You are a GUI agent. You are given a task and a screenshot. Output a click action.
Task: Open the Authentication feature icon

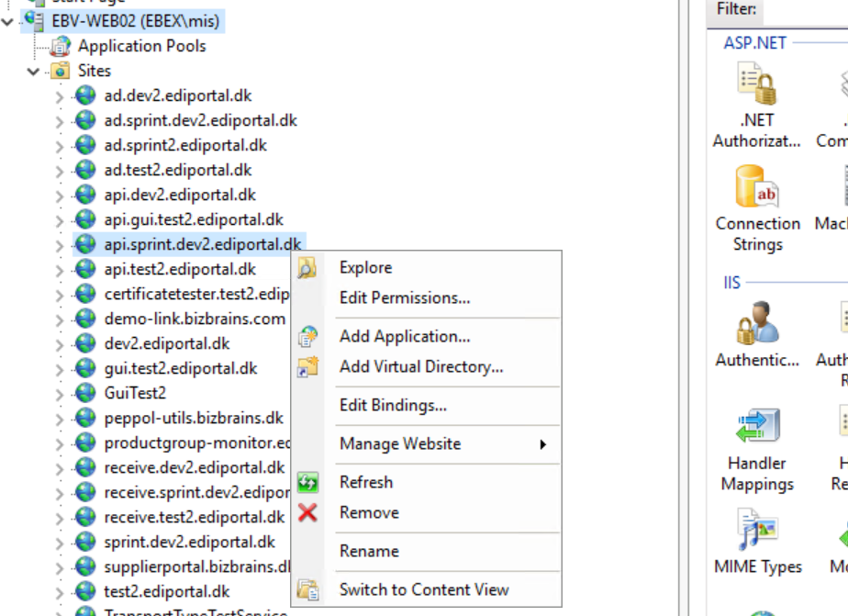coord(757,324)
